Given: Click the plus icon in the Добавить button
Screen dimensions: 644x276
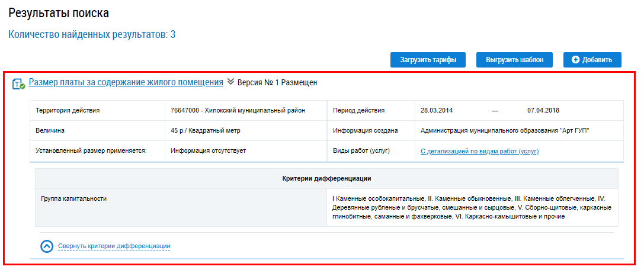Looking at the screenshot, I should (575, 60).
